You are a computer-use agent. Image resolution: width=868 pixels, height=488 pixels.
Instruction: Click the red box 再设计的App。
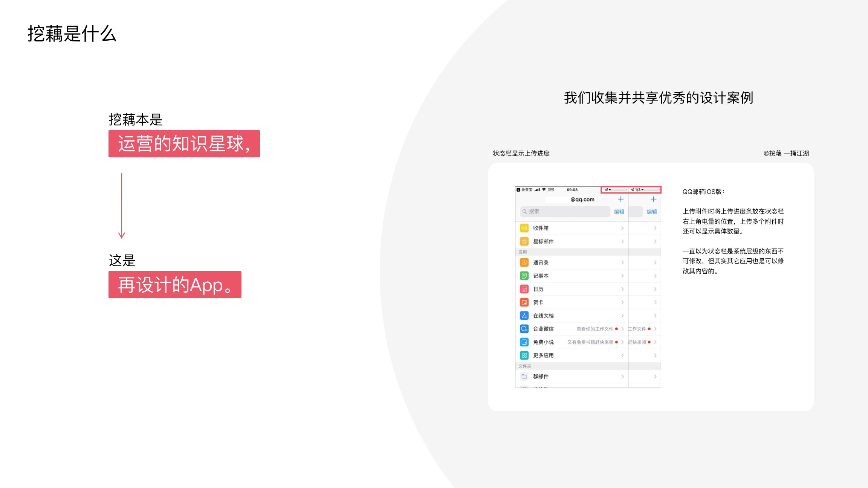[x=175, y=285]
